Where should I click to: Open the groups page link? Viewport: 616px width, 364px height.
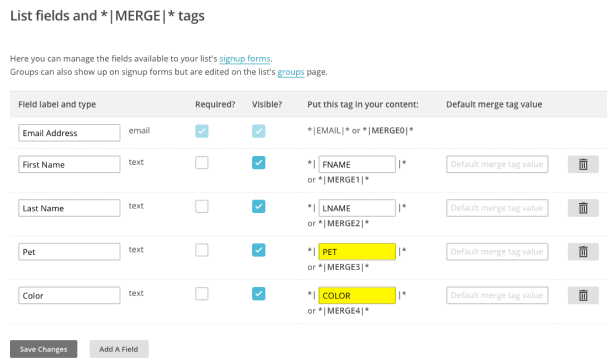click(291, 72)
